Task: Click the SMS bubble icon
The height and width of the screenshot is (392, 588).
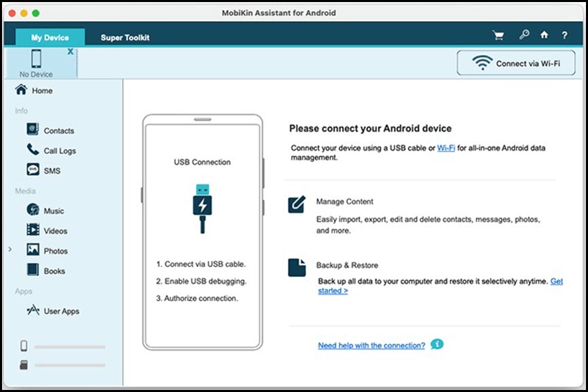Action: (33, 170)
